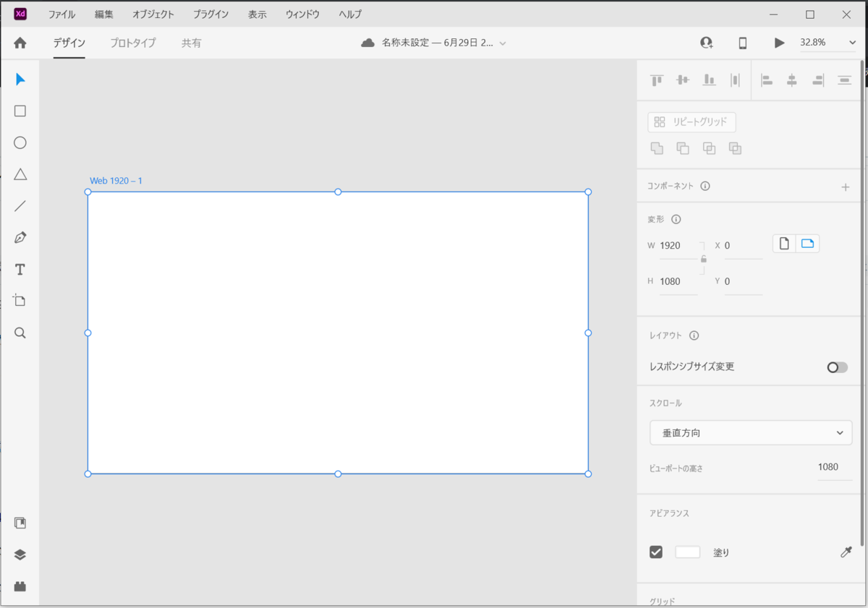Click the X position field
This screenshot has height=608, width=868.
[743, 246]
